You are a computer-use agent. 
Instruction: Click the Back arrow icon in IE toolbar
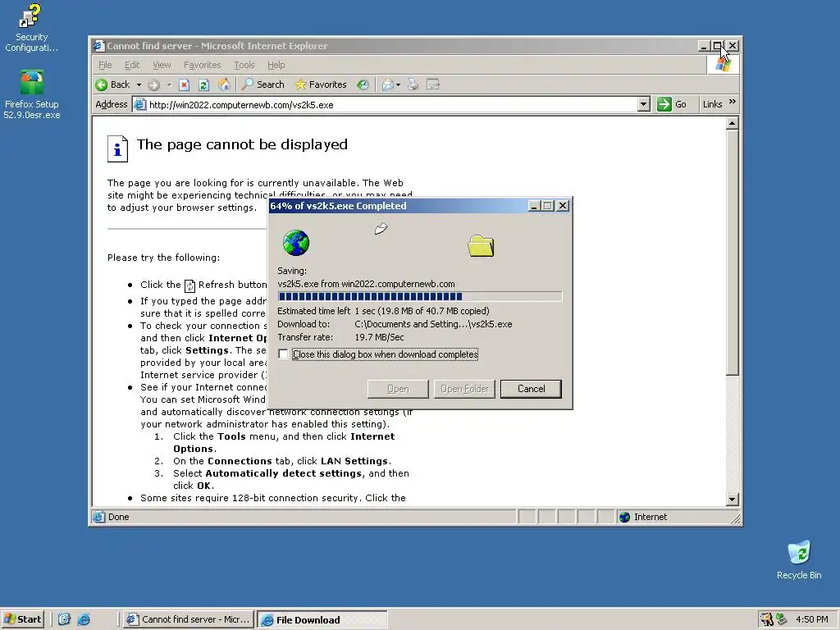pyautogui.click(x=101, y=84)
